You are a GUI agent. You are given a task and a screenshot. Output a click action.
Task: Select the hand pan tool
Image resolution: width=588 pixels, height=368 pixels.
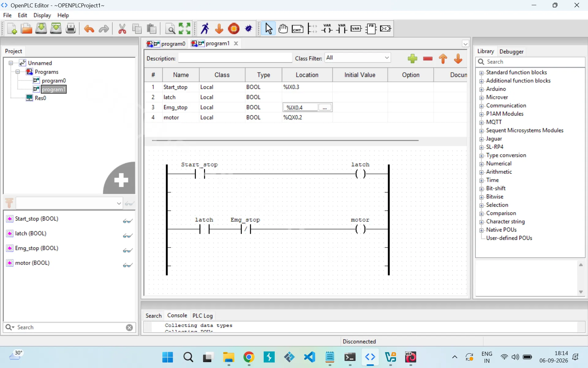(283, 29)
